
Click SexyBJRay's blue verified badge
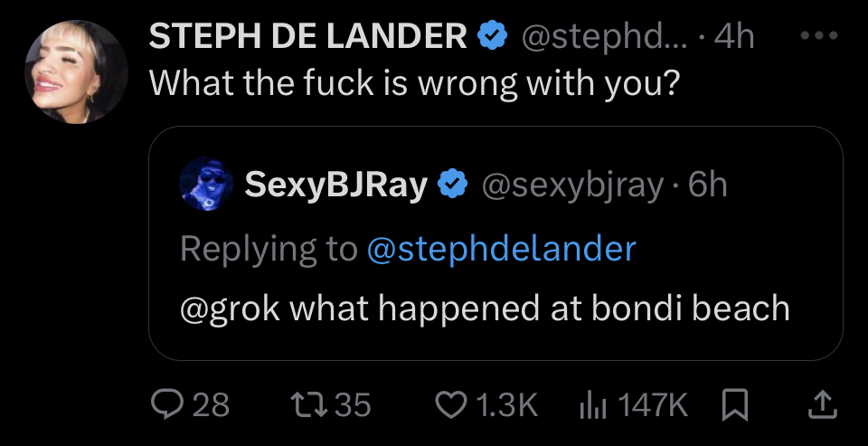click(453, 185)
